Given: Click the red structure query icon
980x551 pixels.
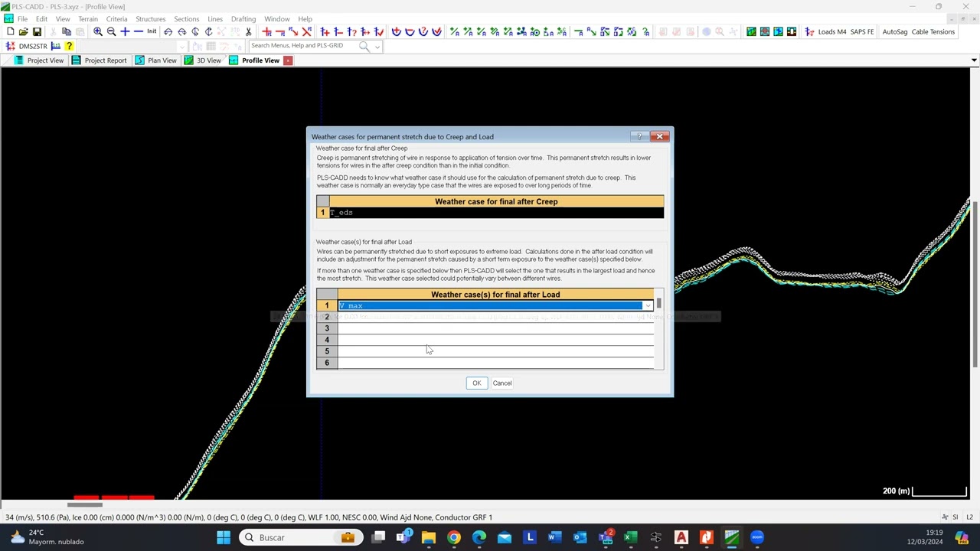Looking at the screenshot, I should [x=352, y=31].
